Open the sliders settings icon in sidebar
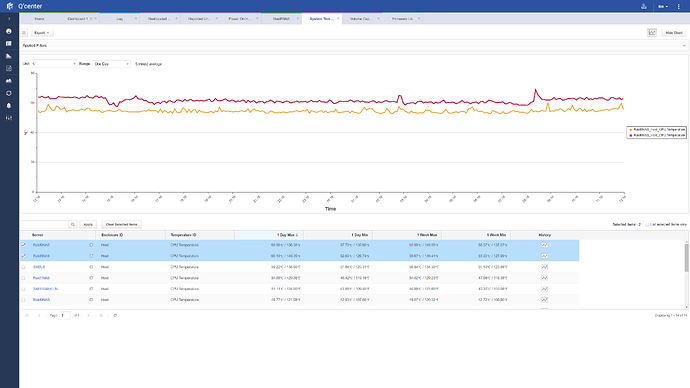 9,118
